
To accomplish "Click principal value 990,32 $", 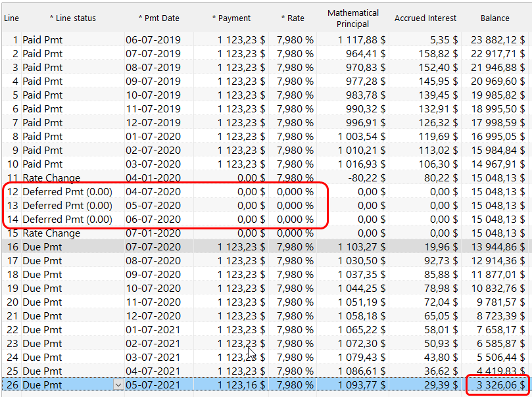I will click(366, 109).
